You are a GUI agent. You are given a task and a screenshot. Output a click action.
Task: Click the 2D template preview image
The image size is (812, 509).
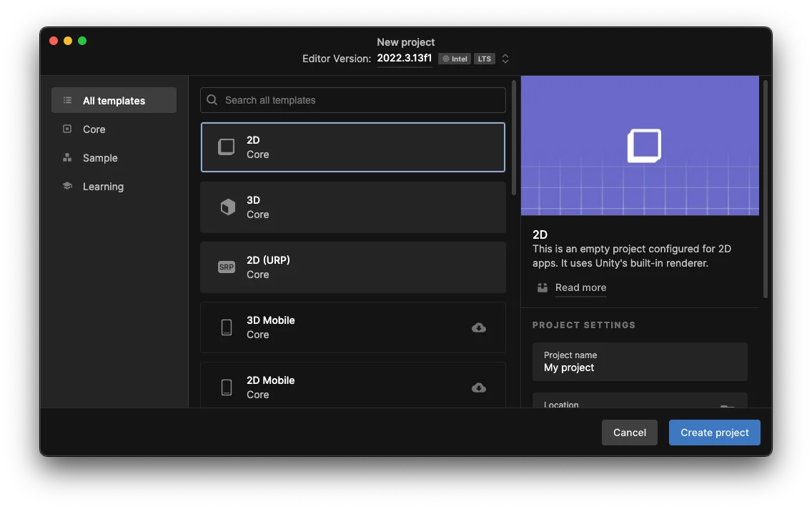click(640, 146)
